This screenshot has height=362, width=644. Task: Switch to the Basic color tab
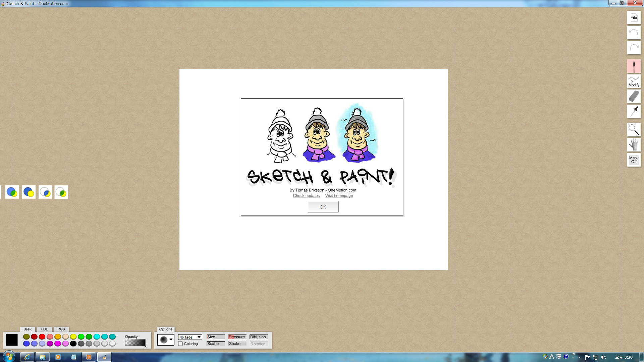(28, 329)
